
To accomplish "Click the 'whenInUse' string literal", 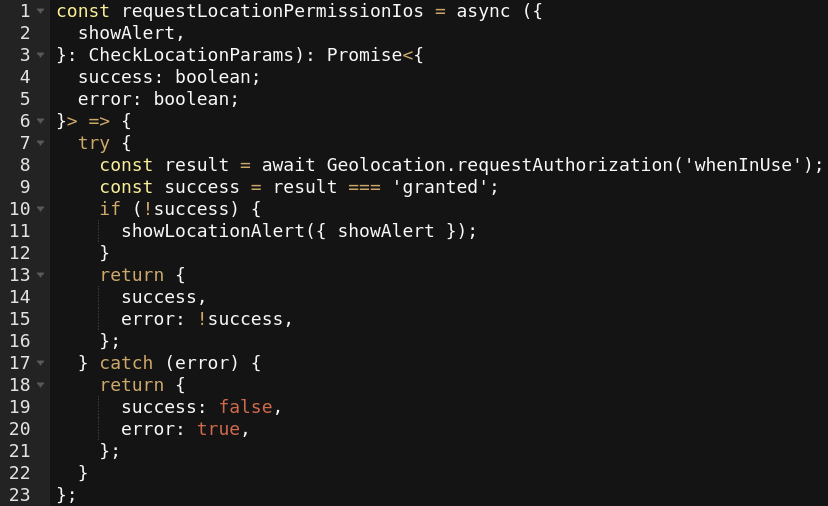I will (743, 165).
